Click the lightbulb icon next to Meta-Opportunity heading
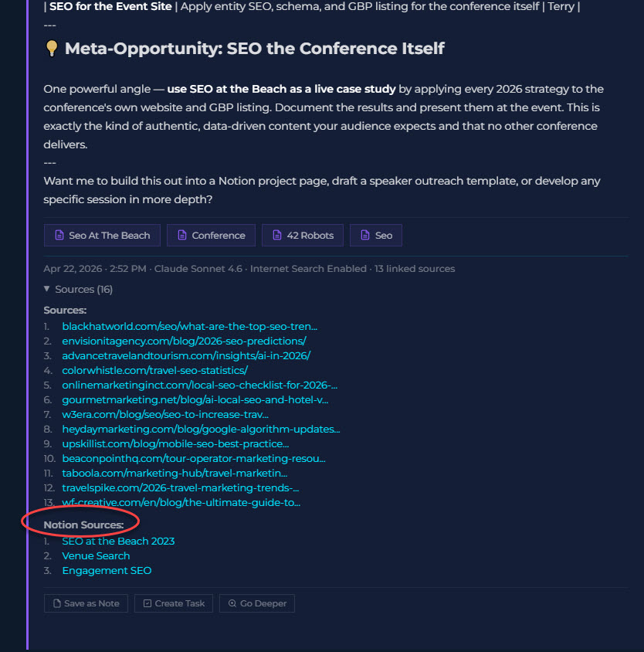Viewport: 644px width, 652px height. [51, 48]
